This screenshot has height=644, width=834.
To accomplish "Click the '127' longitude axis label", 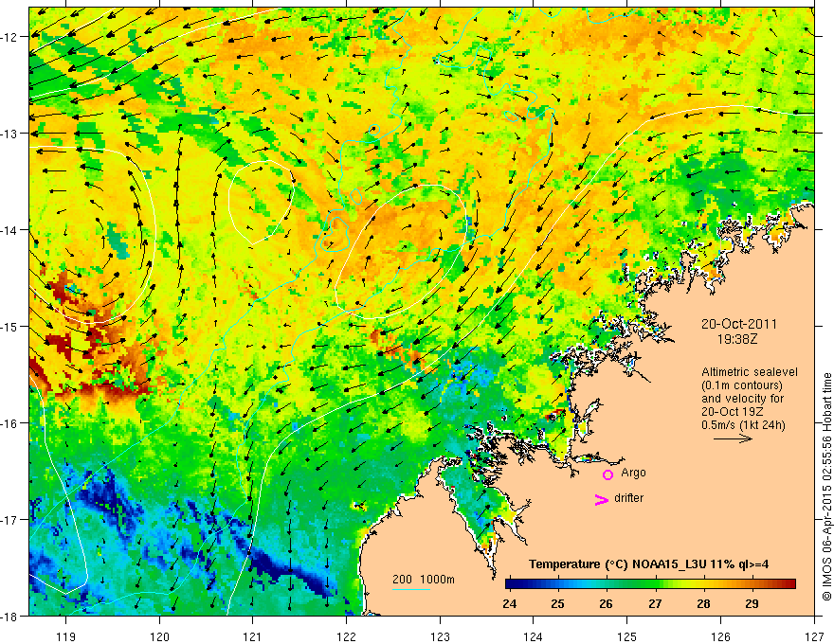I will point(814,636).
